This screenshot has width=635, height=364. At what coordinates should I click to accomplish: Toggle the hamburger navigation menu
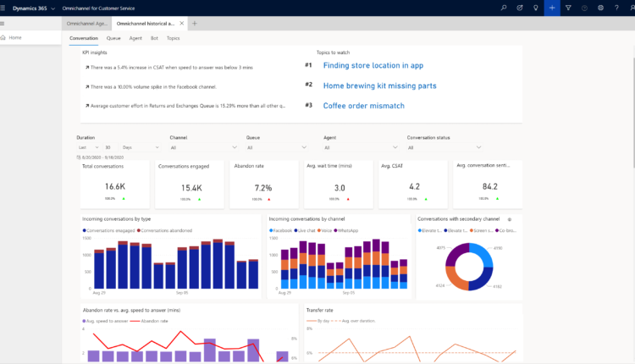tap(3, 24)
